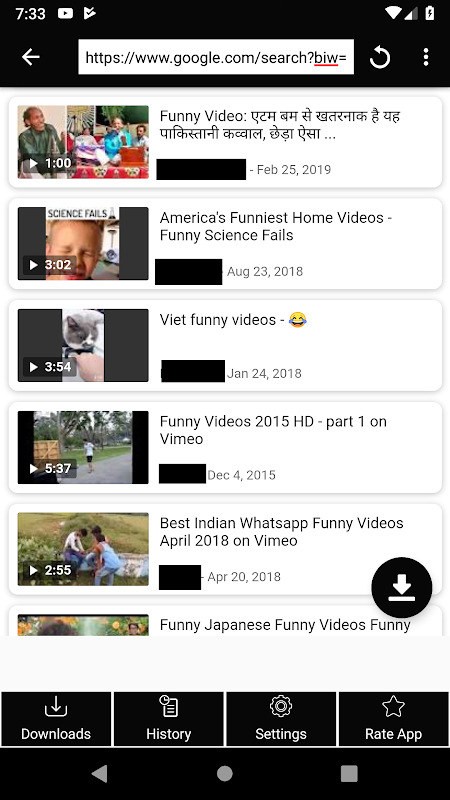Open Settings from bottom bar
The height and width of the screenshot is (800, 450).
point(281,719)
